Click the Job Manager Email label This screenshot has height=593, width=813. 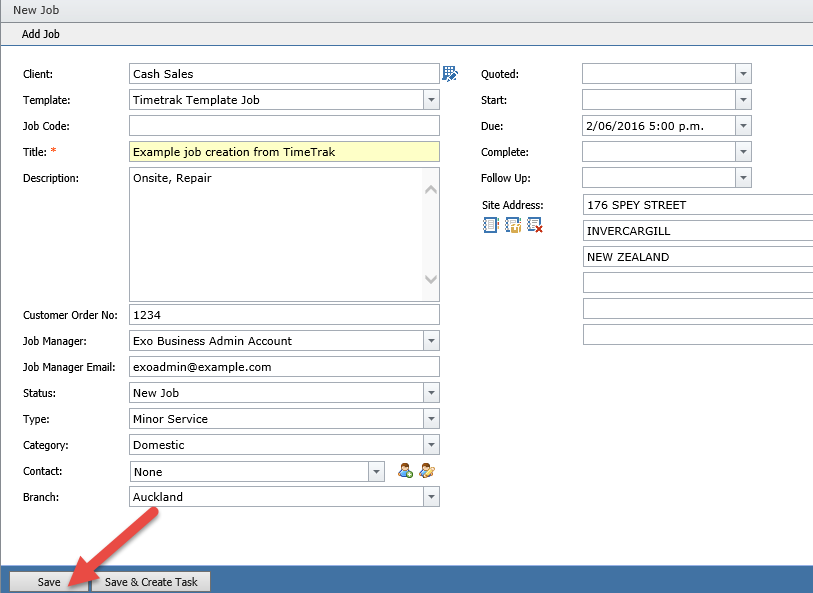[69, 367]
